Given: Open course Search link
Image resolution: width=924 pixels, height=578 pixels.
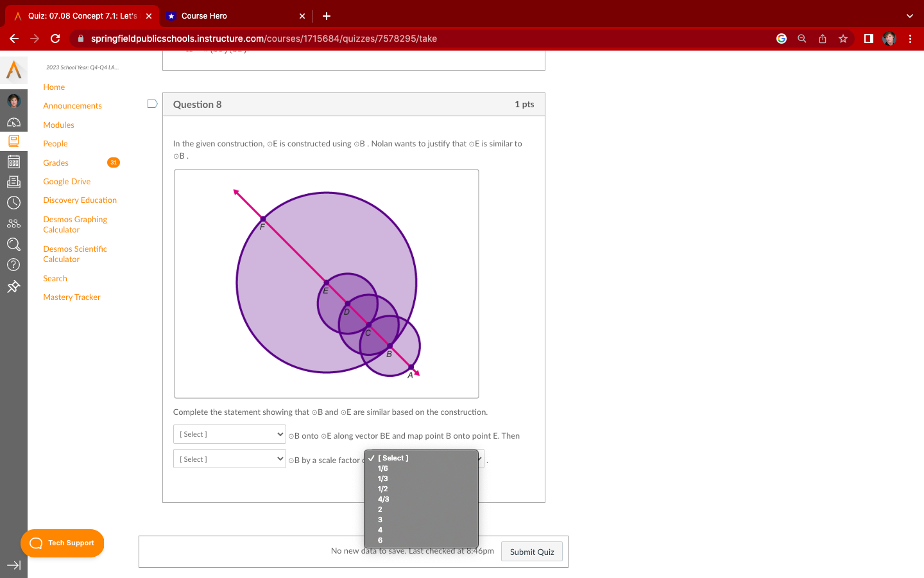Looking at the screenshot, I should (x=55, y=279).
